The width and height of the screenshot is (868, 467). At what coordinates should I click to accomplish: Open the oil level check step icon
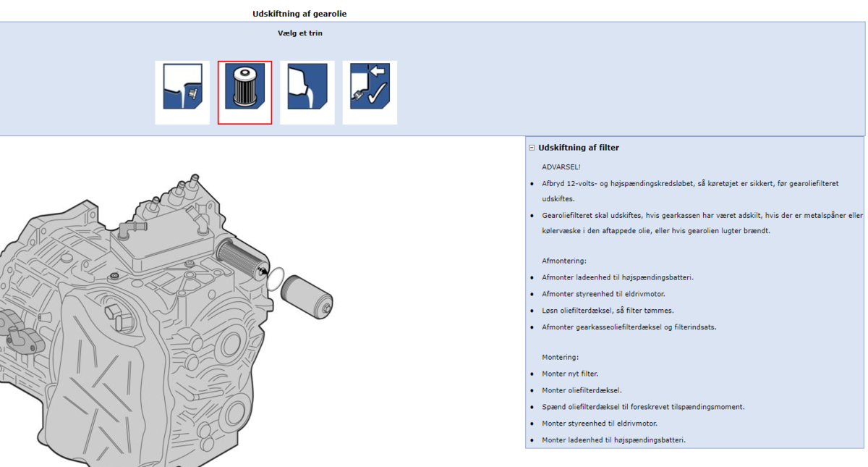(x=370, y=92)
